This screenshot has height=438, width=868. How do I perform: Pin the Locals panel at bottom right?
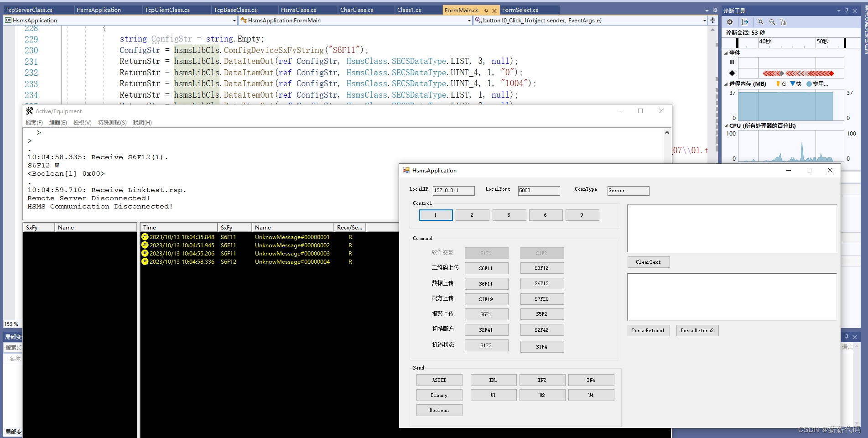[x=847, y=337]
